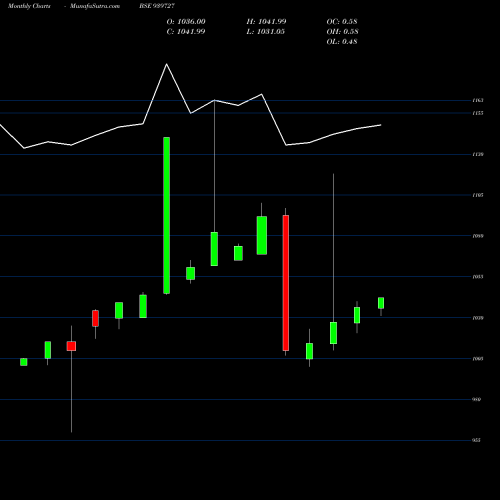Image resolution: width=500 pixels, height=500 pixels.
Task: Click the 'OL: 0.48' reading
Action: [342, 42]
